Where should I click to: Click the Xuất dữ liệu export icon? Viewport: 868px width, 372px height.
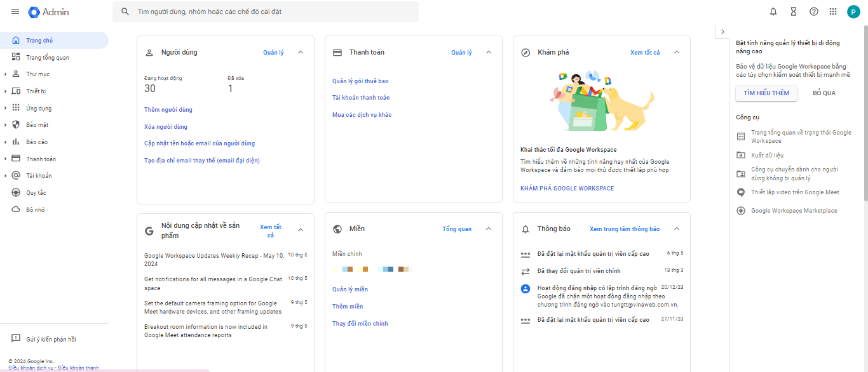click(x=741, y=155)
